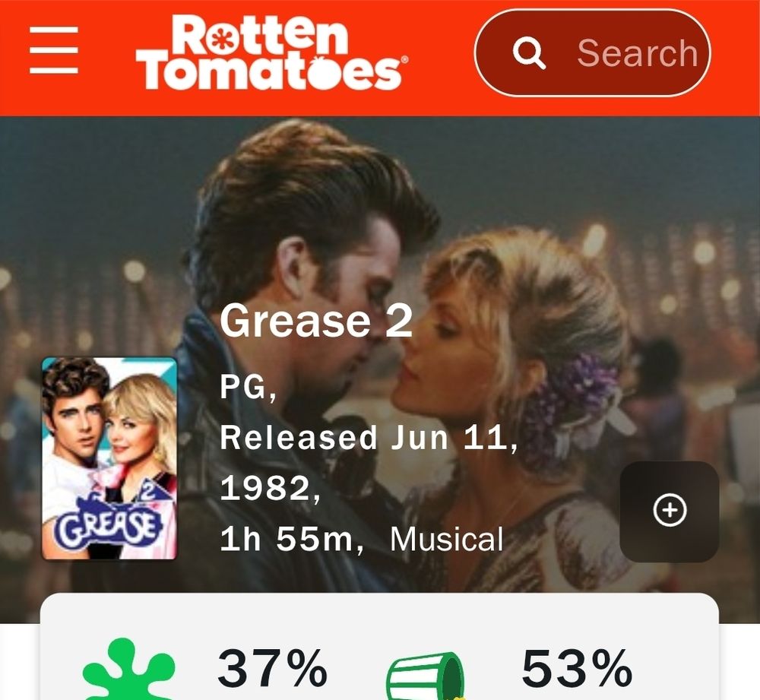Click the Rotten Tomatoes logo
760x700 pixels.
click(x=271, y=52)
